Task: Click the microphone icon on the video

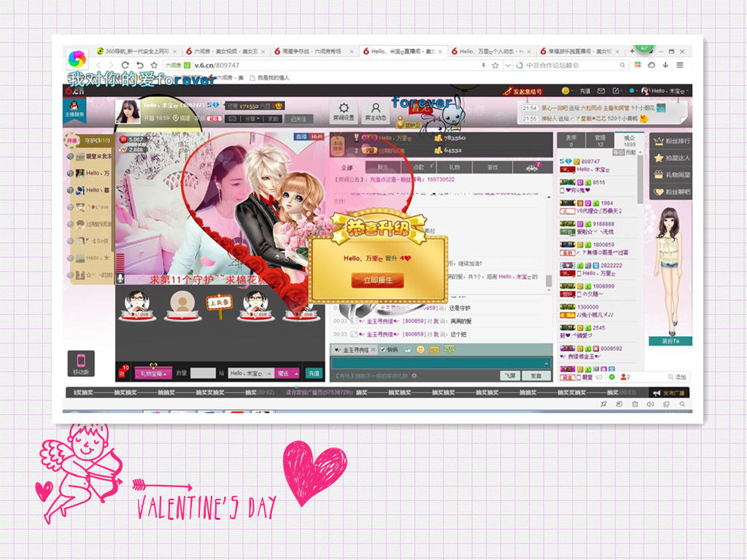Action: point(120,278)
